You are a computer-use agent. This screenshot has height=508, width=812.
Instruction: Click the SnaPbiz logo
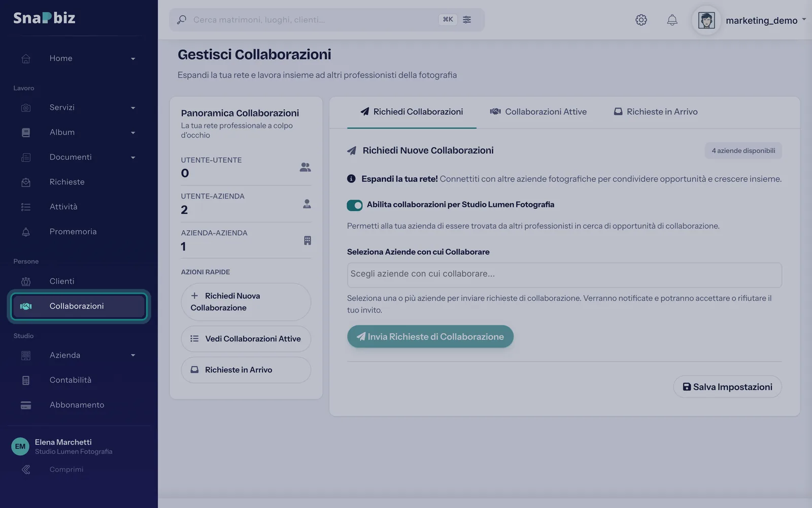[x=44, y=18]
